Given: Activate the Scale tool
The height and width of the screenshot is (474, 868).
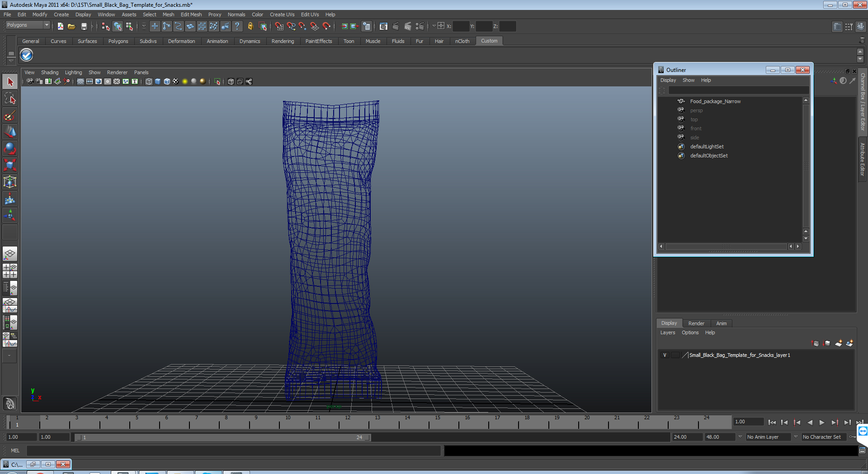Looking at the screenshot, I should click(10, 166).
